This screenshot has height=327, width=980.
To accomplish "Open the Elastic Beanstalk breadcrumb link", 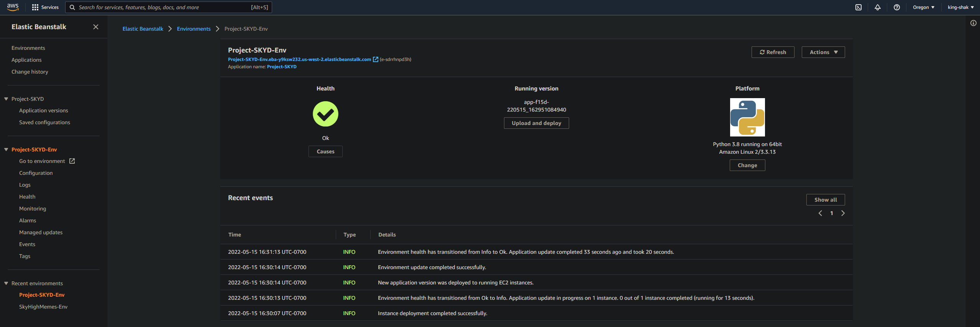I will (143, 29).
